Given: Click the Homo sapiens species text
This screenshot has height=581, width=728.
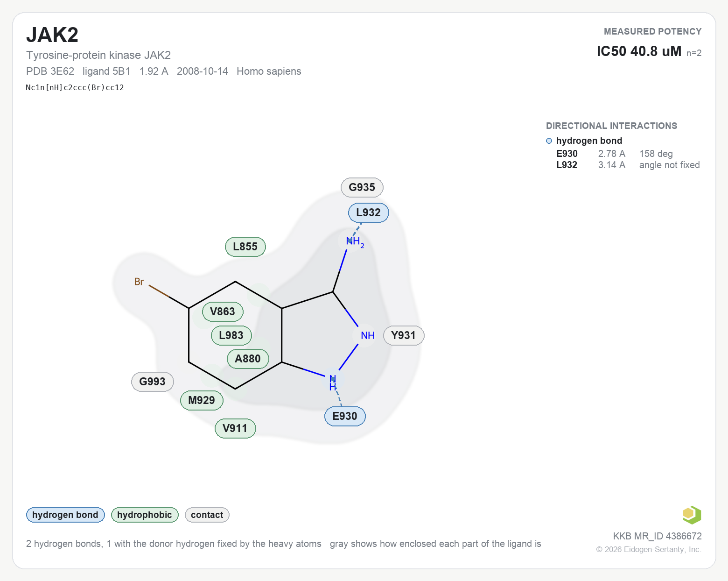Looking at the screenshot, I should [269, 71].
